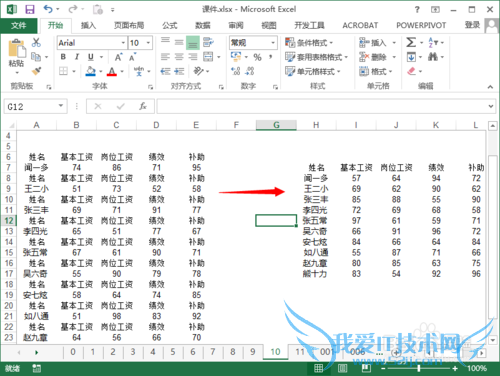This screenshot has width=500, height=376.
Task: Increase font size with large A icon
Action: [x=119, y=57]
